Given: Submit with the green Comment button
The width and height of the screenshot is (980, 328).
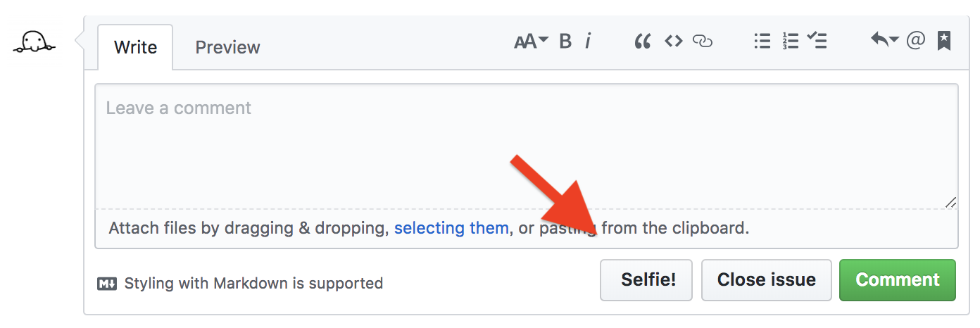Looking at the screenshot, I should click(898, 279).
